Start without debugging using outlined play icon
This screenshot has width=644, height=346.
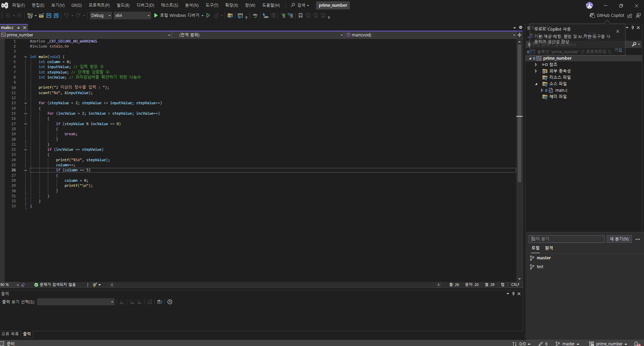208,16
